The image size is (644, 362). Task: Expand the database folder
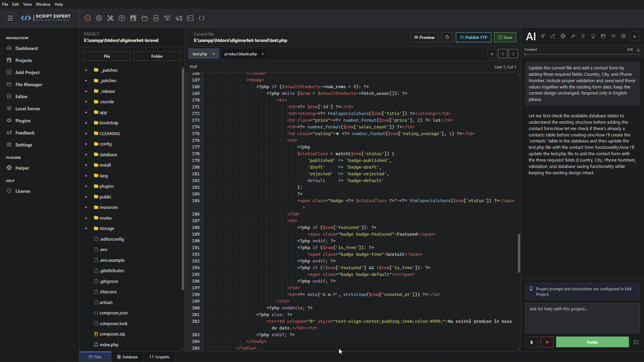coord(86,155)
